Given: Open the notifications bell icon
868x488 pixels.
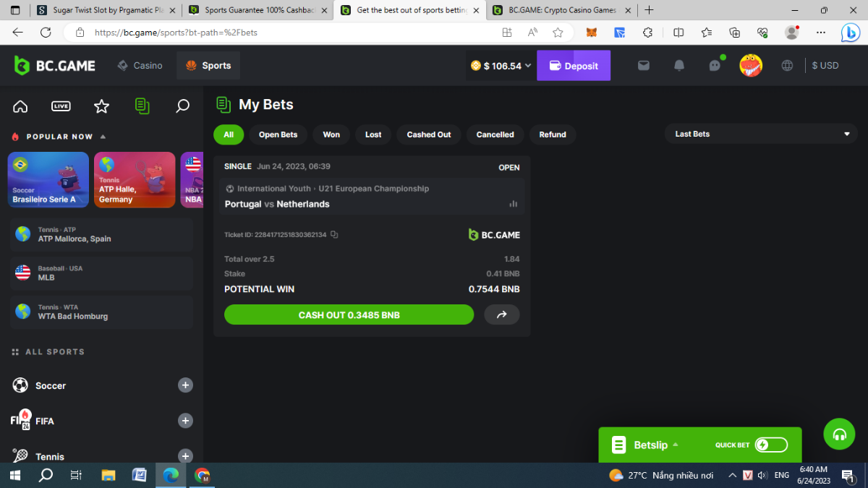Looking at the screenshot, I should pos(678,66).
